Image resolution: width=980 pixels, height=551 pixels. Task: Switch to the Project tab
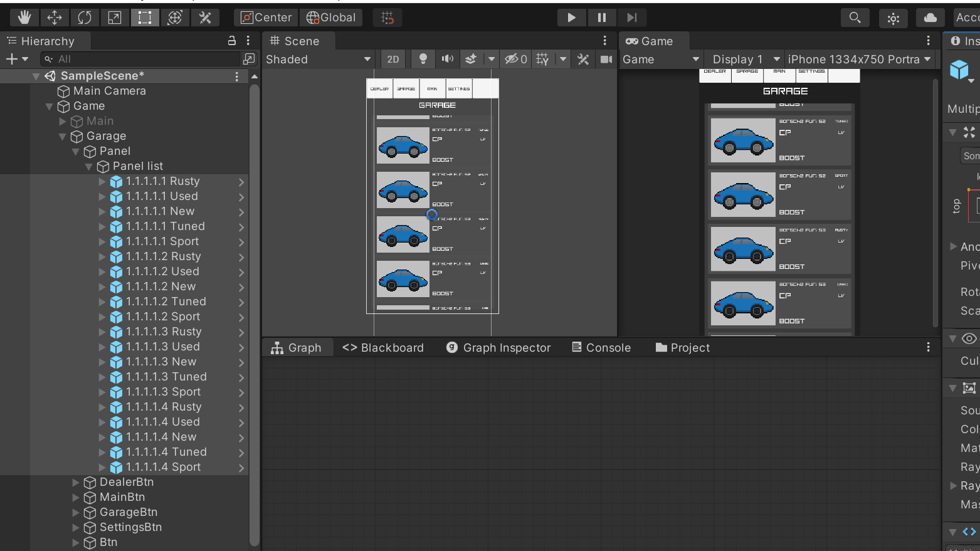click(683, 348)
